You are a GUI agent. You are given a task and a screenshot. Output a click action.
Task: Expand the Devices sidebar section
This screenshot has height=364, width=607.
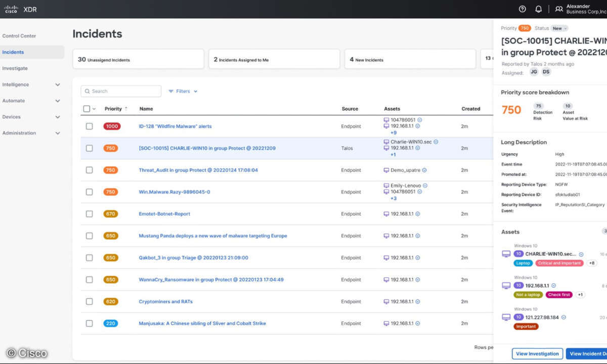(58, 117)
